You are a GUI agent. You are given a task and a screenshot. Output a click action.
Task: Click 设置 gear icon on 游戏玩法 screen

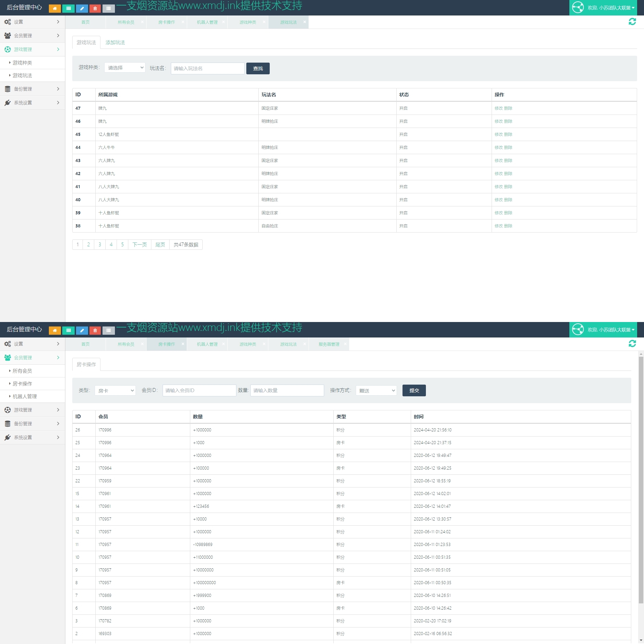pyautogui.click(x=8, y=22)
